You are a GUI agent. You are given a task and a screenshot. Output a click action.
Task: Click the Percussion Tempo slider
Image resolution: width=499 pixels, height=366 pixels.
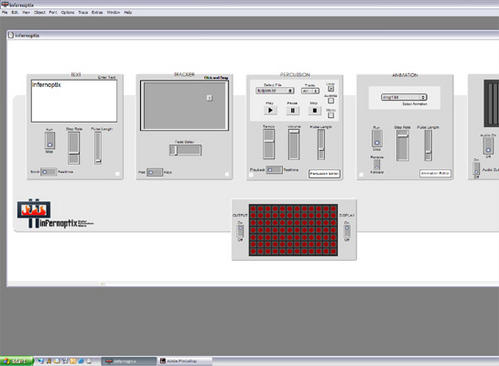point(269,144)
